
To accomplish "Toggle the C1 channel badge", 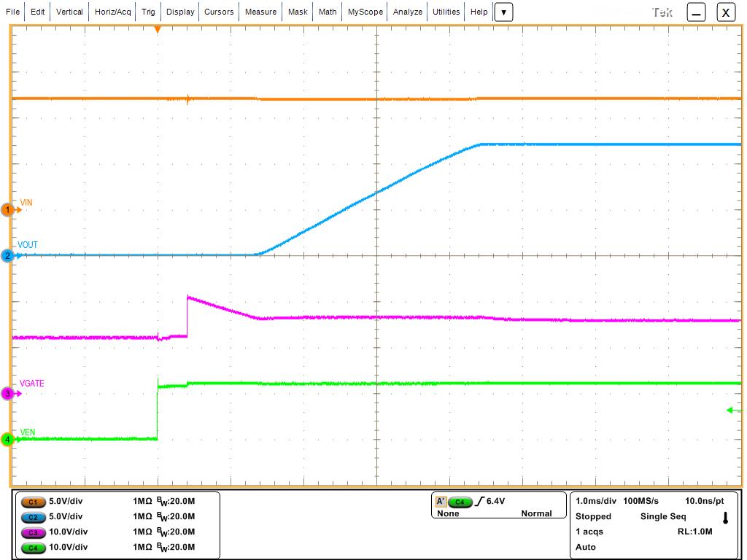I will [x=33, y=502].
